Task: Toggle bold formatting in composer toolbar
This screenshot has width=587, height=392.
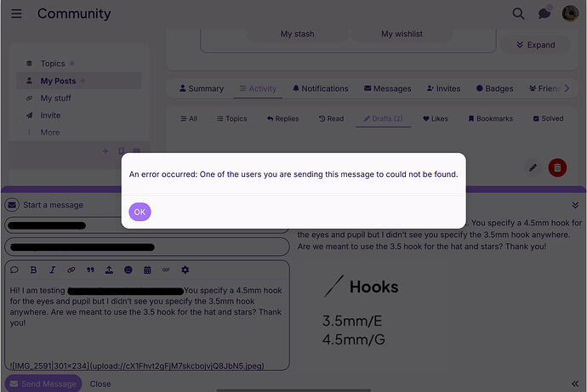Action: tap(33, 270)
